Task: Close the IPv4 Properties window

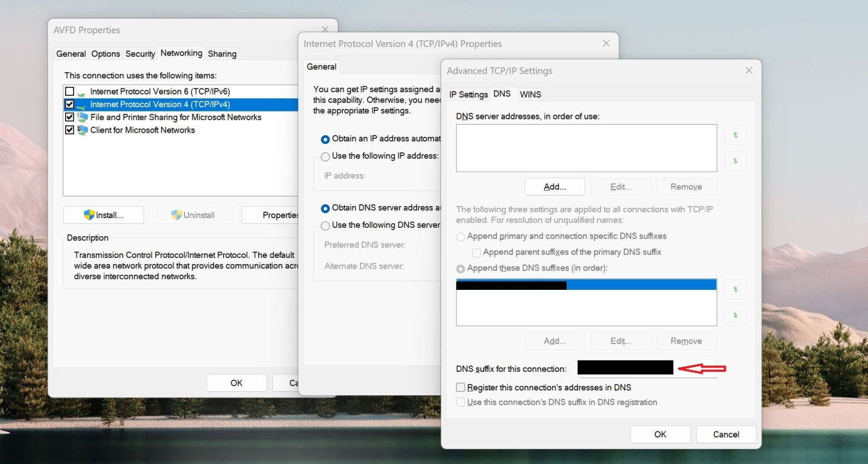Action: [x=606, y=43]
